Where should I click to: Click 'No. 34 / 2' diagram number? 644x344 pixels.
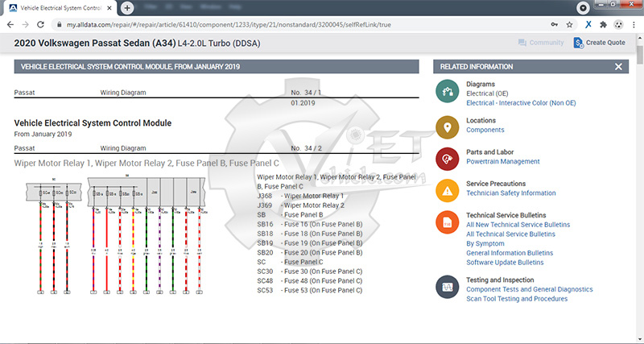[x=307, y=148]
